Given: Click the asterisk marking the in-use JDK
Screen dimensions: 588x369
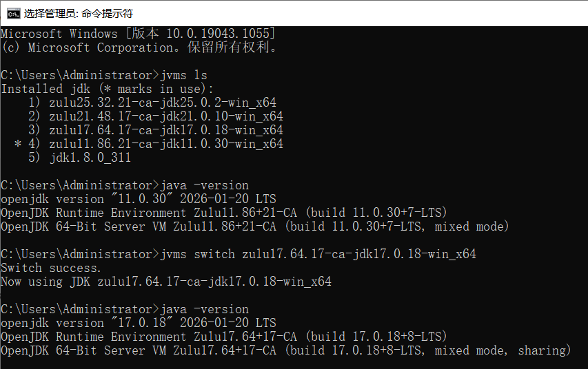Looking at the screenshot, I should click(18, 145).
